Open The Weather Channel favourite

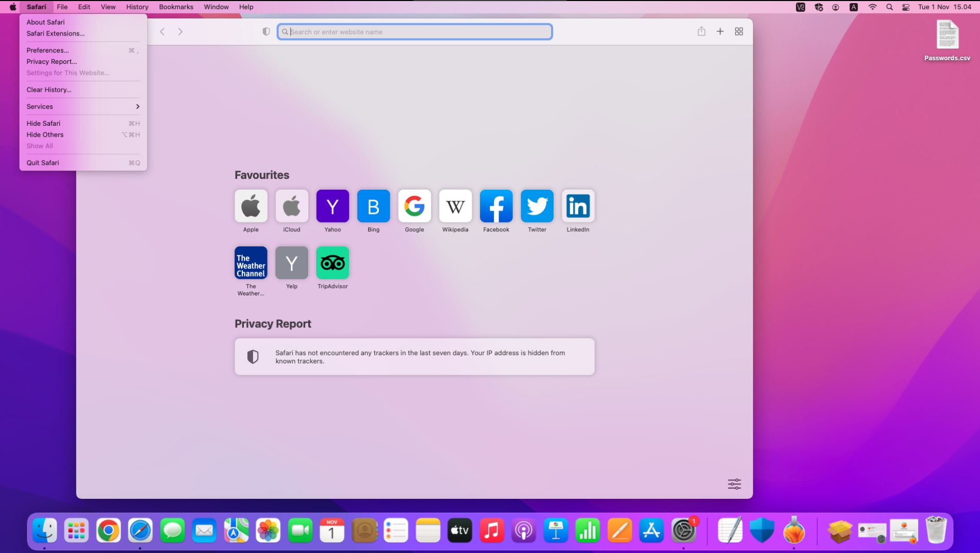click(x=251, y=263)
